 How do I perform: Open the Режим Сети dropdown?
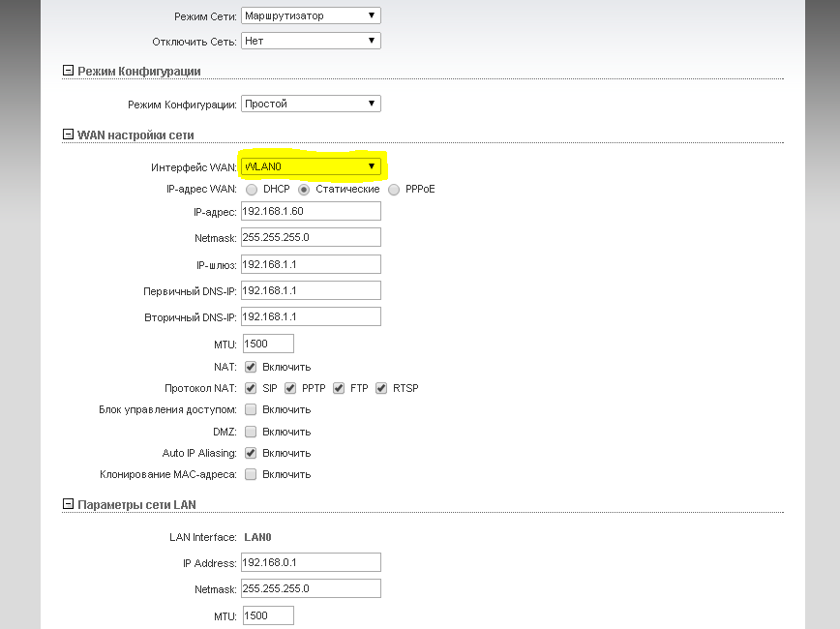[x=310, y=15]
